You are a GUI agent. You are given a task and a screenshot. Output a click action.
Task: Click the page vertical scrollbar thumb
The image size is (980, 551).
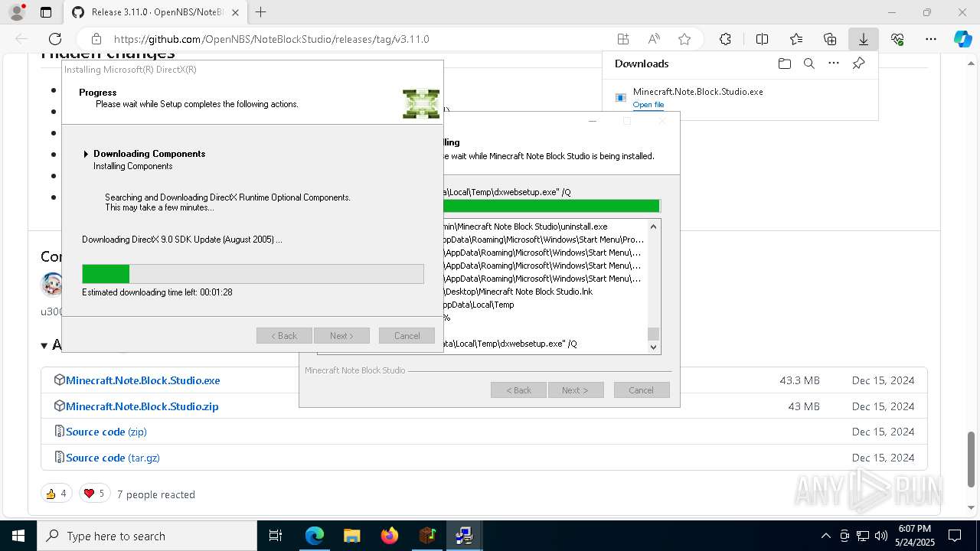pyautogui.click(x=972, y=459)
